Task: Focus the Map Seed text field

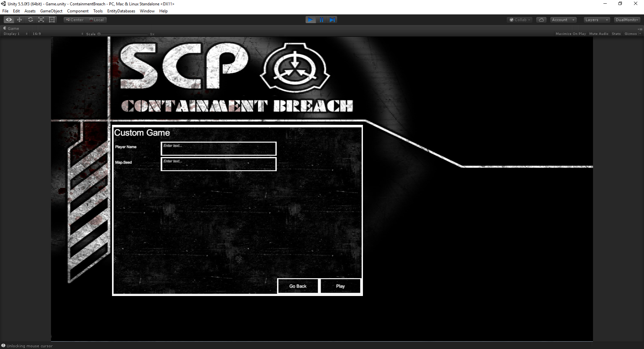Action: point(219,164)
